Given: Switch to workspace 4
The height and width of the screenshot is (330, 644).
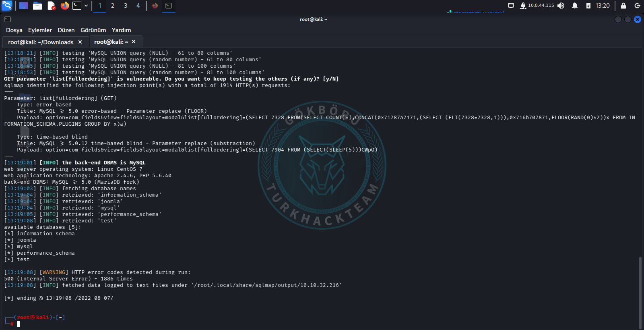Looking at the screenshot, I should click(138, 6).
